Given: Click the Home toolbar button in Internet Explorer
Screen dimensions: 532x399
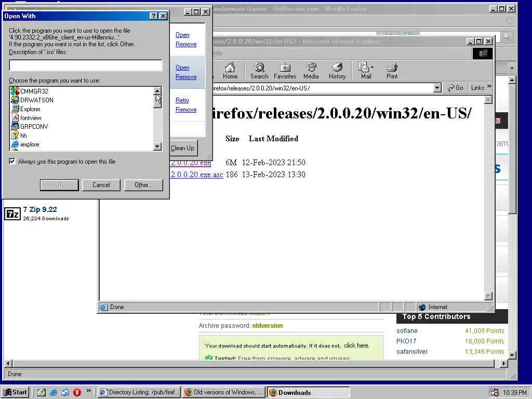Looking at the screenshot, I should pos(230,71).
